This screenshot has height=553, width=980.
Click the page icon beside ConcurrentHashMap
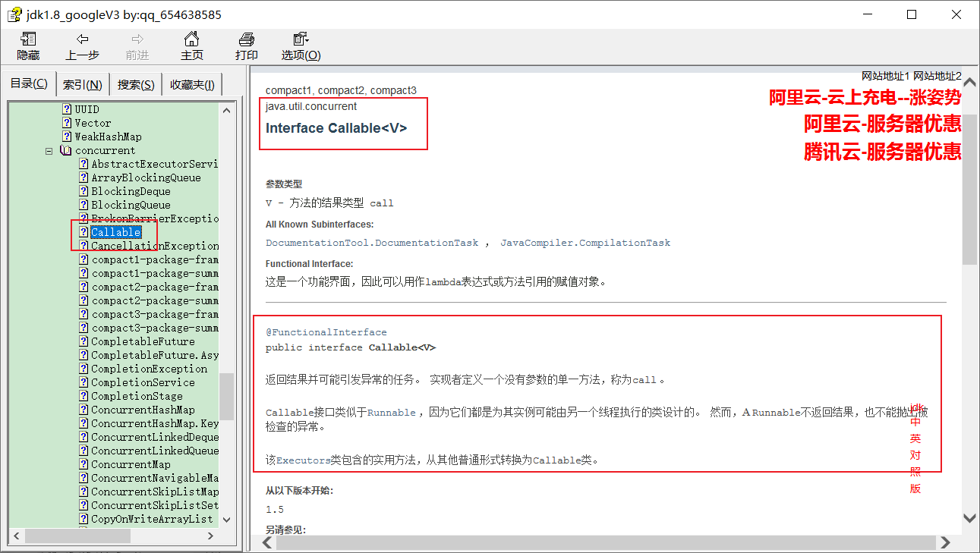click(x=84, y=410)
